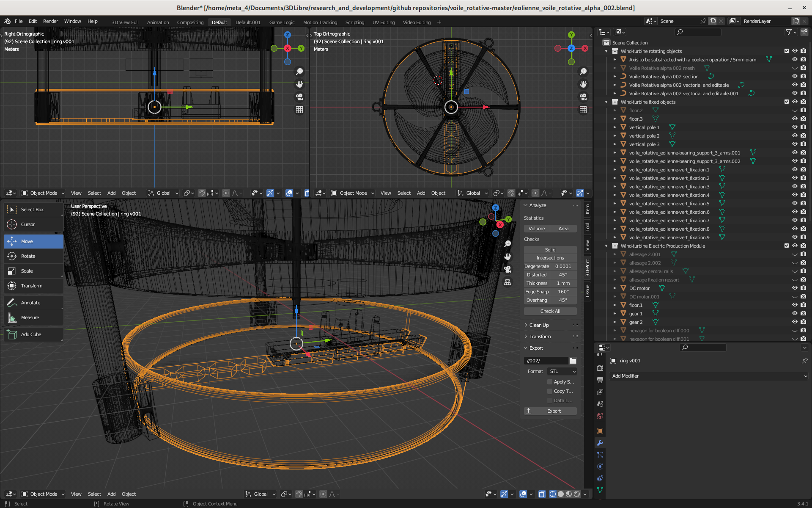812x508 pixels.
Task: Adjust the Distorted 45° value field
Action: pyautogui.click(x=563, y=275)
